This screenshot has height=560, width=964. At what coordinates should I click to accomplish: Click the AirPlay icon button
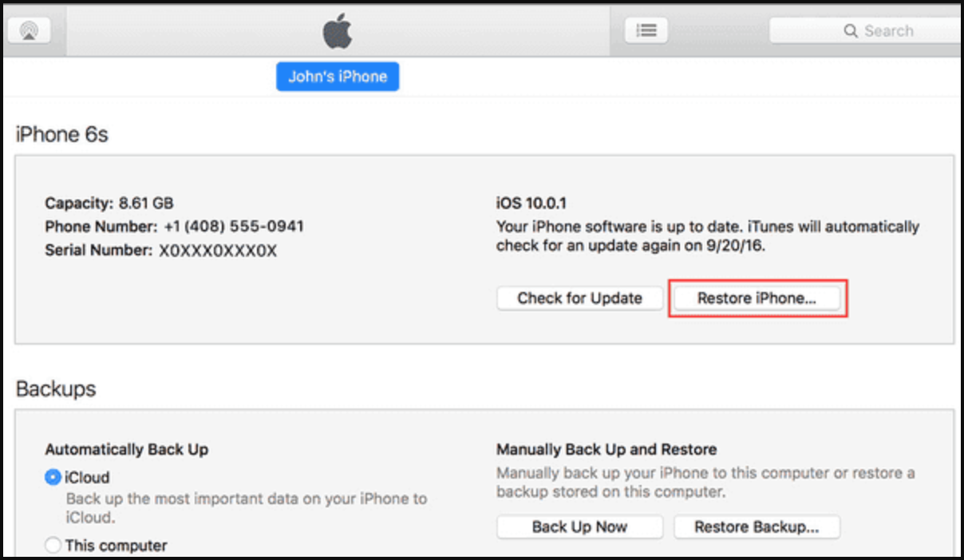coord(30,30)
